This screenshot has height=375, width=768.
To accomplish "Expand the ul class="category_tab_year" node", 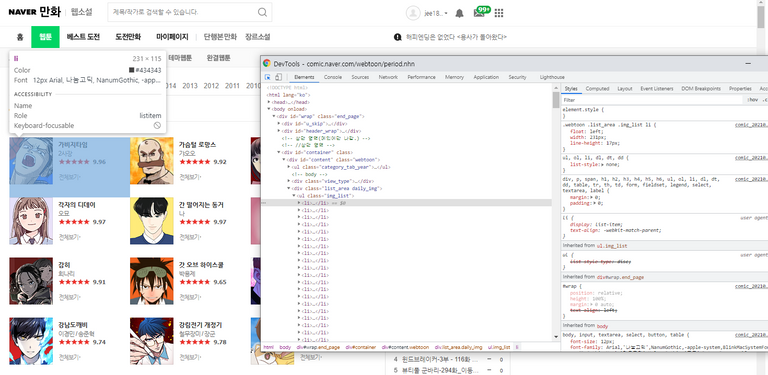I will click(x=288, y=167).
